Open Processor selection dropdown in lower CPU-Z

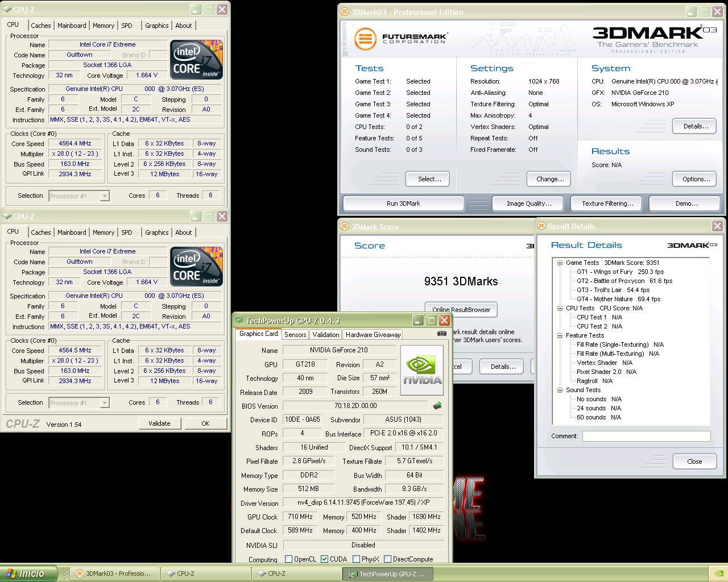[x=78, y=403]
